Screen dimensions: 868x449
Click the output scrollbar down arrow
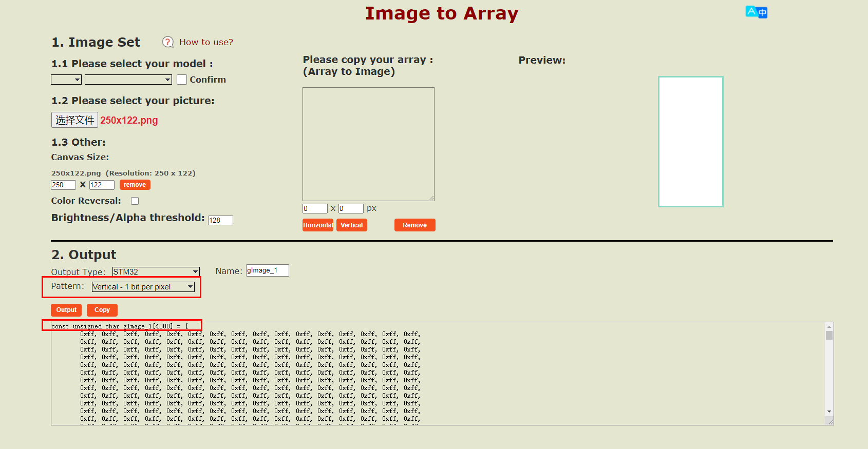point(829,412)
